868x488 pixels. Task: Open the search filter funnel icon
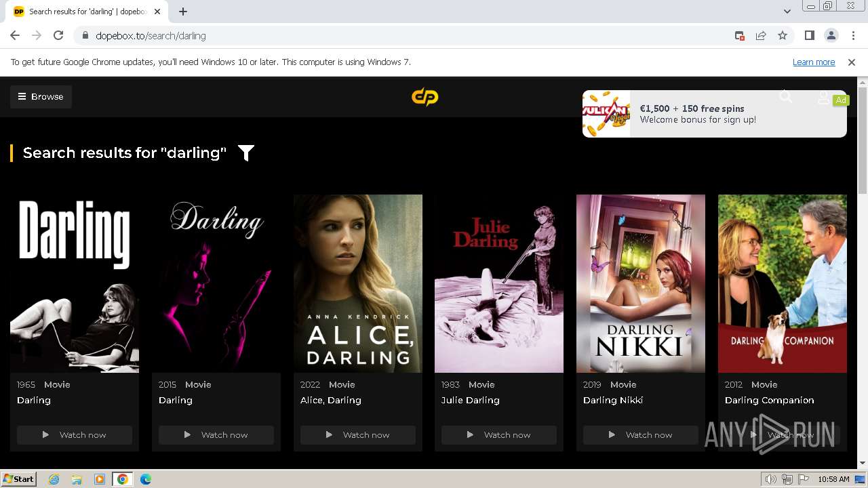(x=246, y=153)
